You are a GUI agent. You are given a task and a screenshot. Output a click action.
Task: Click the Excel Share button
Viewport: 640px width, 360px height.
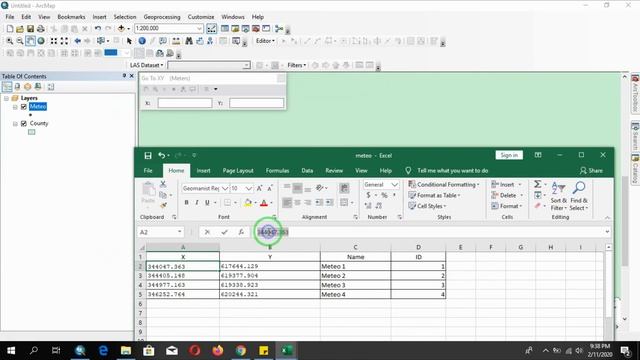(591, 171)
